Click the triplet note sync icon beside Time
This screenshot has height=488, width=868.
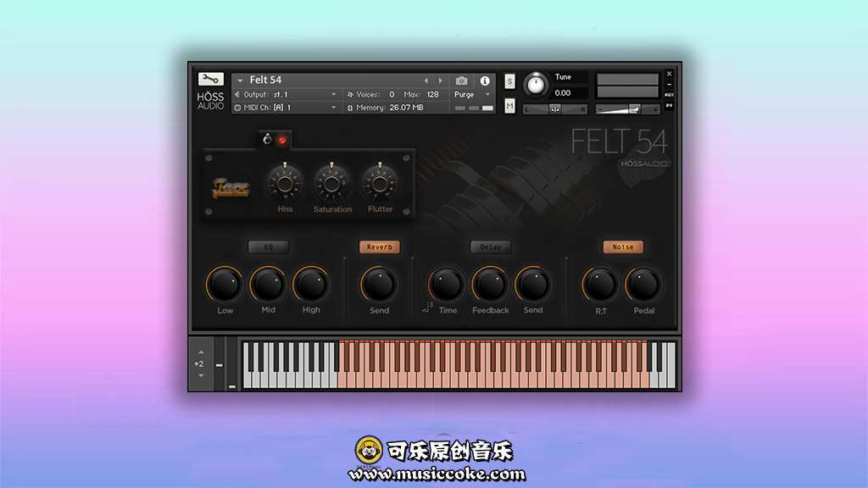(x=427, y=308)
